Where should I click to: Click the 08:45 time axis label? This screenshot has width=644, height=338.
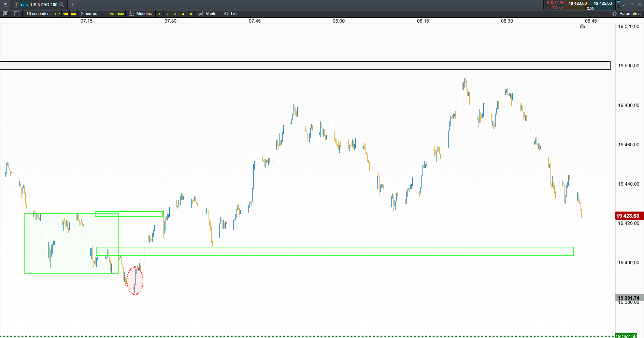[x=591, y=21]
